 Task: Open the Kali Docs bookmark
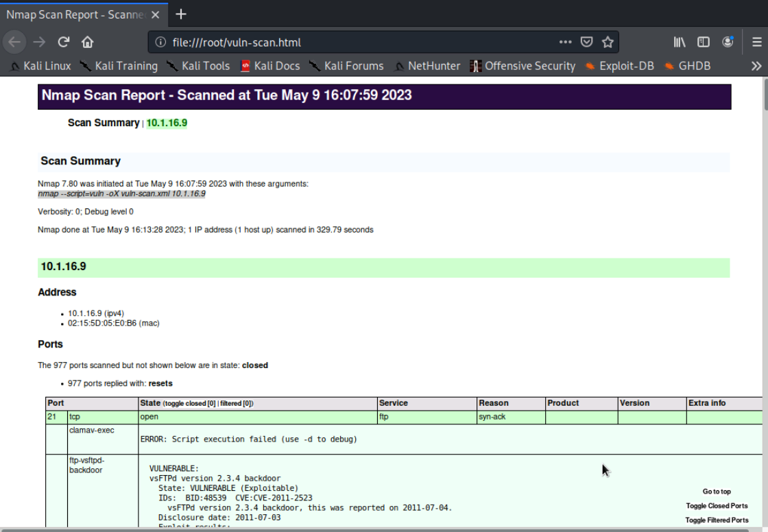click(x=270, y=66)
